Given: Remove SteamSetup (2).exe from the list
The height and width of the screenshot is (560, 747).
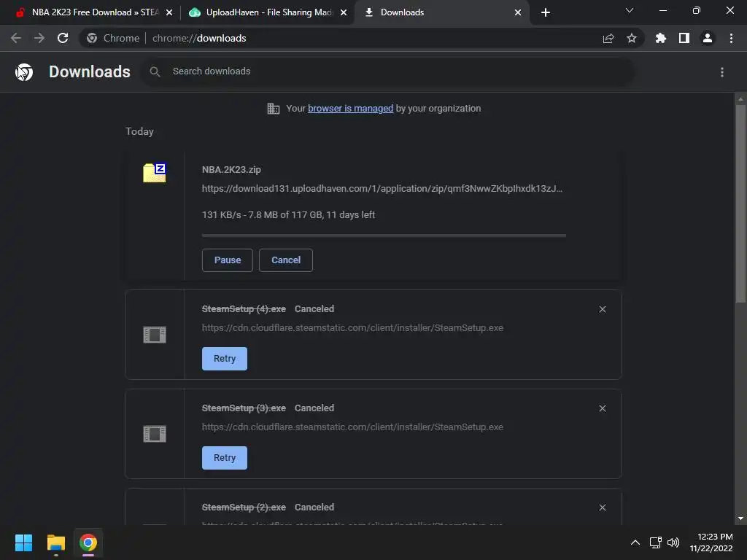Looking at the screenshot, I should pos(603,507).
